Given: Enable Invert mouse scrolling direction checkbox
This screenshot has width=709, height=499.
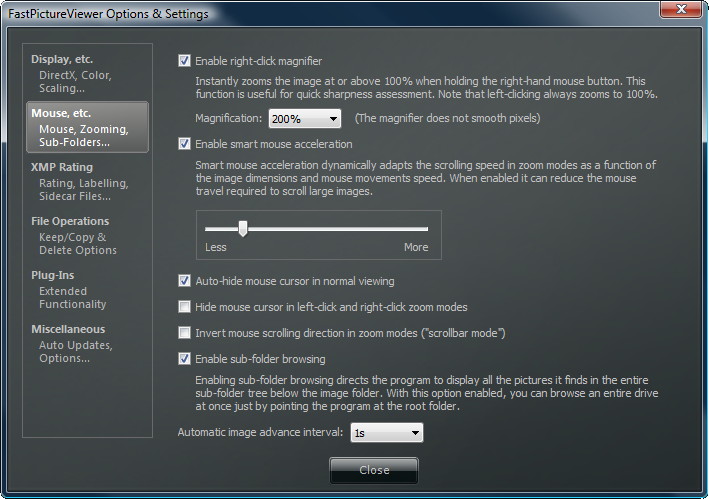Looking at the screenshot, I should [x=184, y=333].
